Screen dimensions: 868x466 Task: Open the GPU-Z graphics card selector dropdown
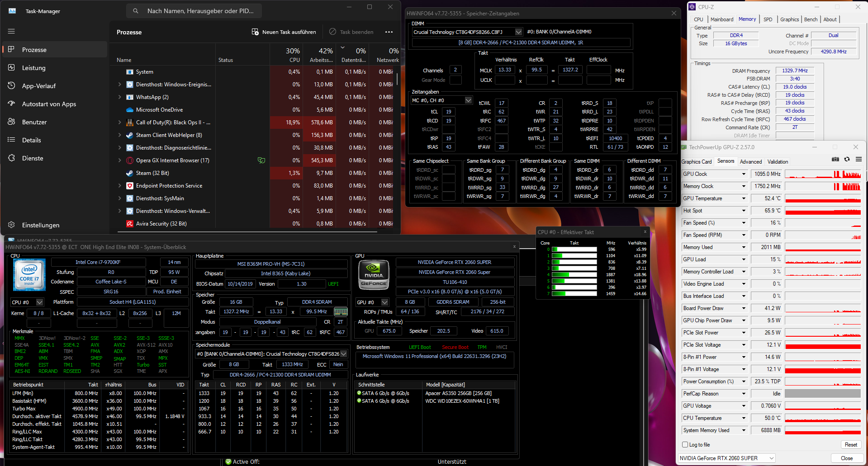click(727, 458)
